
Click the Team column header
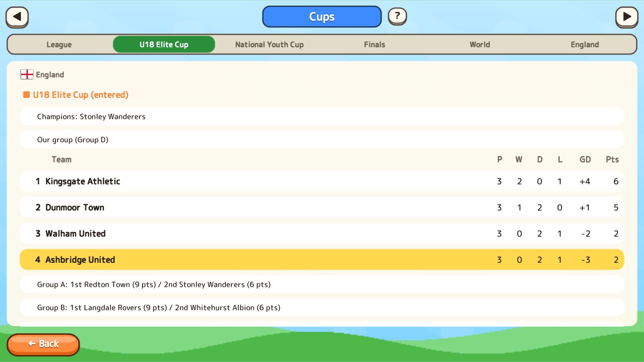coord(62,160)
